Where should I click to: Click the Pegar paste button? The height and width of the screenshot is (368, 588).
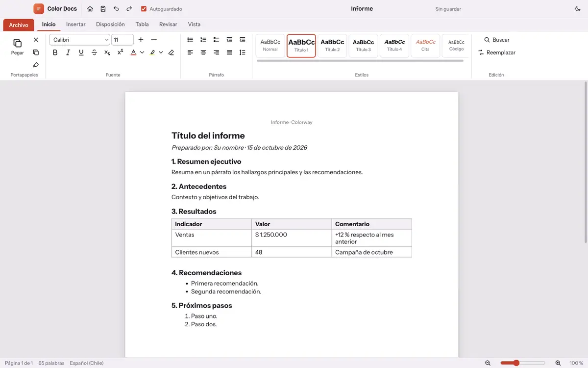[x=18, y=47]
